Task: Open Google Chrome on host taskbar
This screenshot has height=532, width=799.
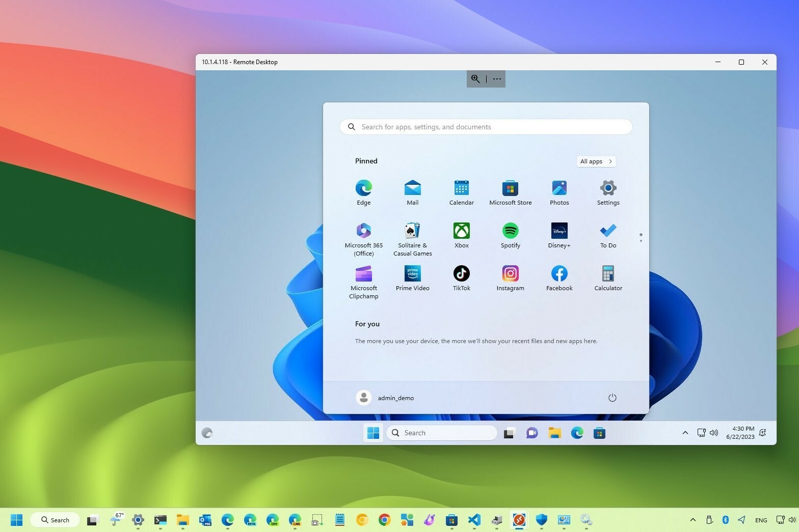Action: click(x=384, y=520)
